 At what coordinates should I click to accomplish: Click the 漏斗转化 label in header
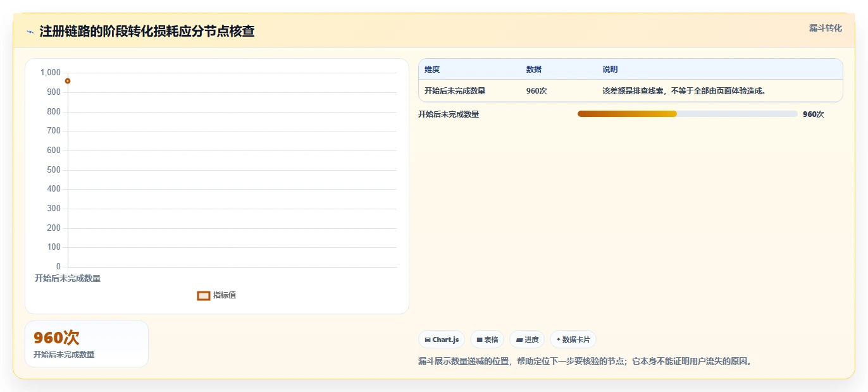coord(825,28)
